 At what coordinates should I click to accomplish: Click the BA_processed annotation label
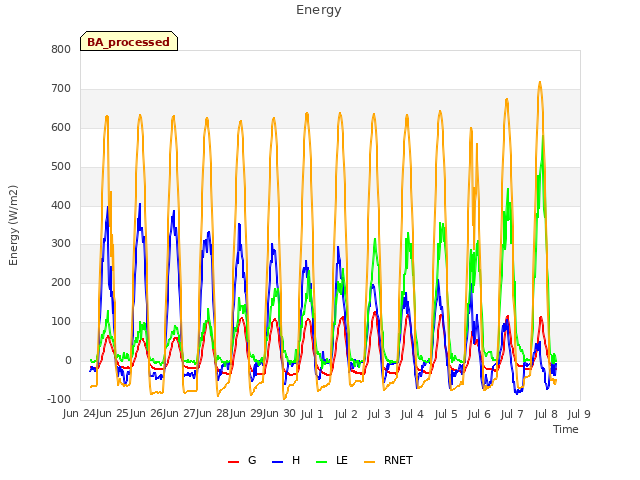pos(129,42)
